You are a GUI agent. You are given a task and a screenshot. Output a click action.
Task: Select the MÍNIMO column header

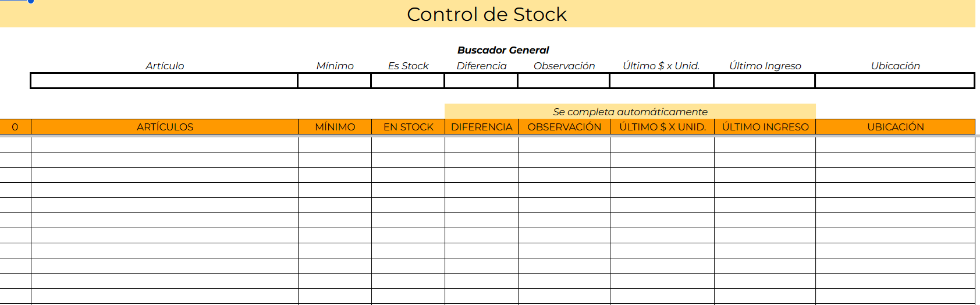(335, 127)
